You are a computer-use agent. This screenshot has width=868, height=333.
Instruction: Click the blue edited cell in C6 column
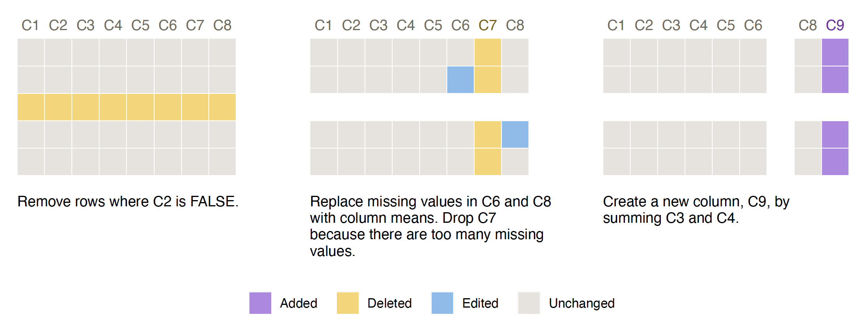pyautogui.click(x=461, y=80)
